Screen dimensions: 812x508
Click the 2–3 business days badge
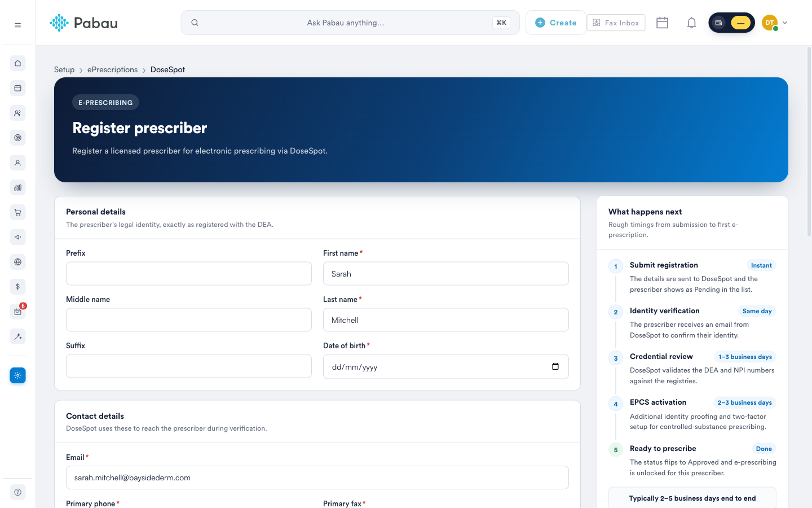point(745,402)
